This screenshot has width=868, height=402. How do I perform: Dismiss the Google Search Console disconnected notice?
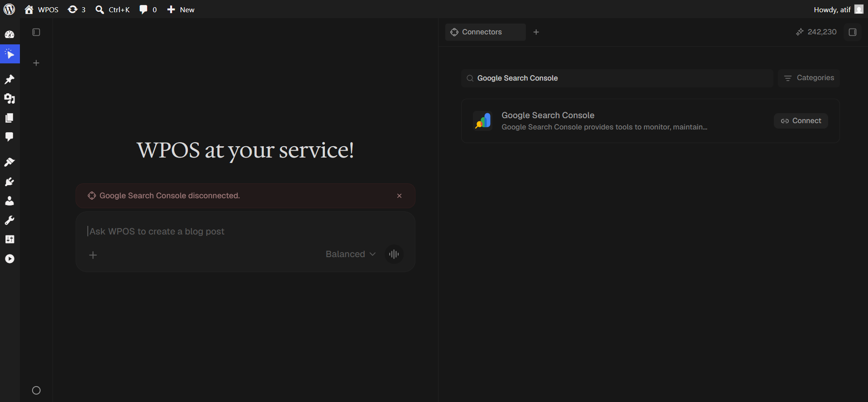pyautogui.click(x=399, y=196)
